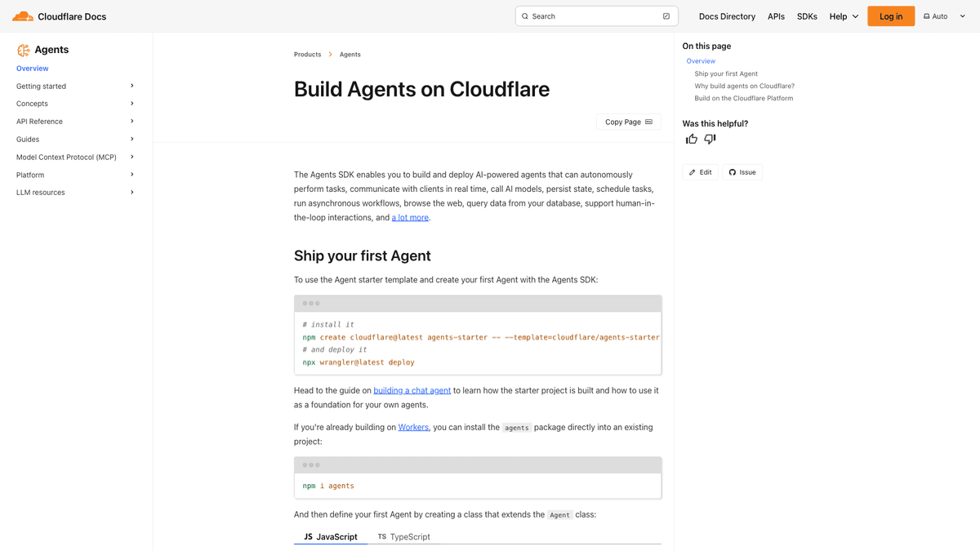Click the Log in button
The image size is (980, 551).
point(891,16)
